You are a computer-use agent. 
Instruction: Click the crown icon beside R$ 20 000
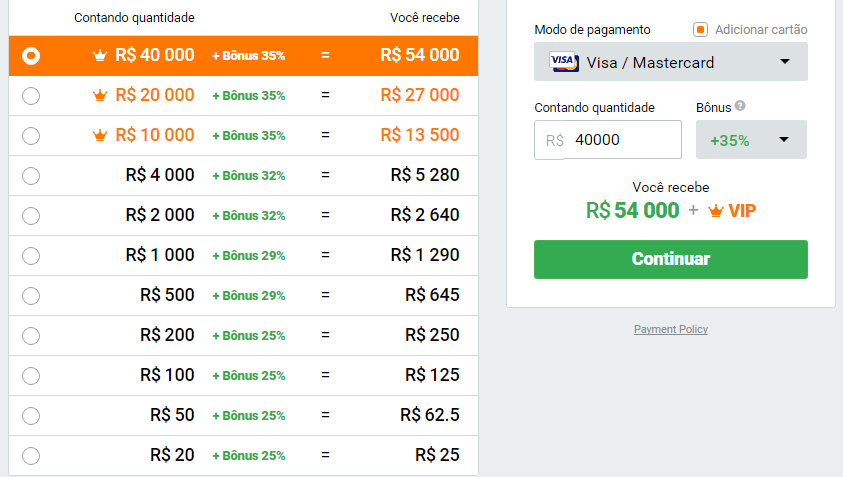coord(100,96)
